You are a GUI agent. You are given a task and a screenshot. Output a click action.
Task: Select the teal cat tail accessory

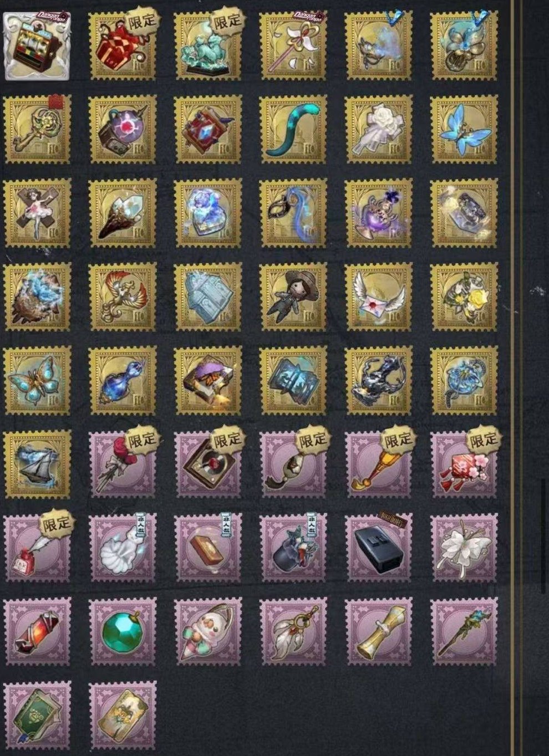[293, 129]
